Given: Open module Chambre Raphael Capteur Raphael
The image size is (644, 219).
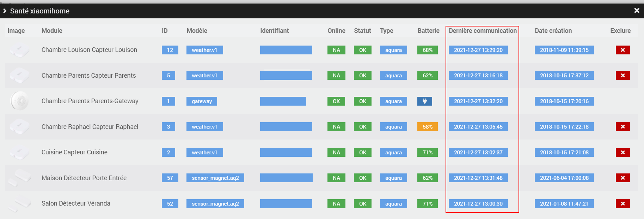Looking at the screenshot, I should 90,127.
